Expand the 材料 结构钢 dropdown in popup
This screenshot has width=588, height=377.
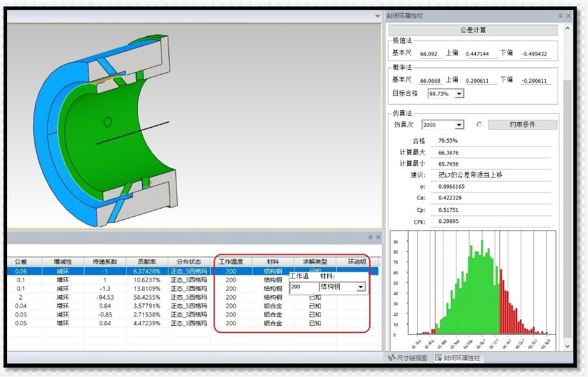point(361,287)
